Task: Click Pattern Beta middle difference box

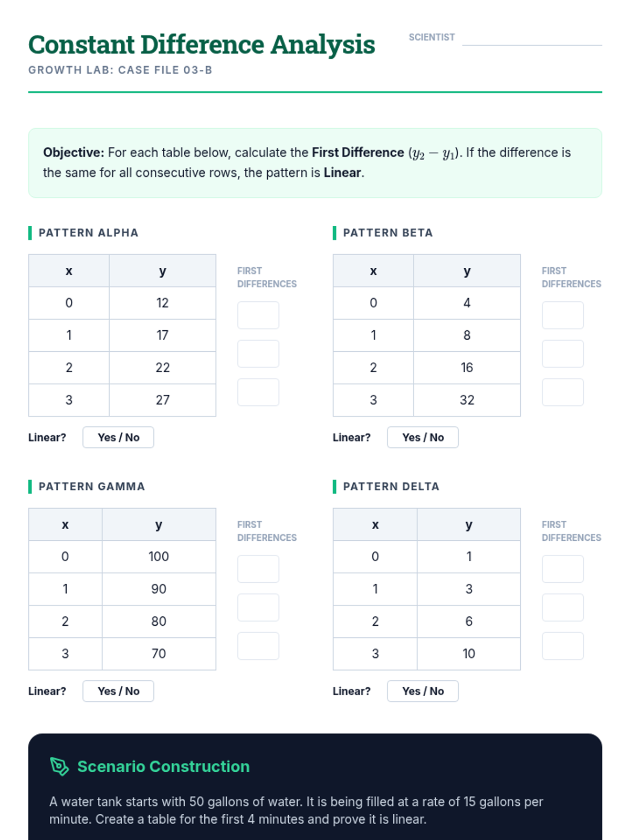Action: click(562, 354)
